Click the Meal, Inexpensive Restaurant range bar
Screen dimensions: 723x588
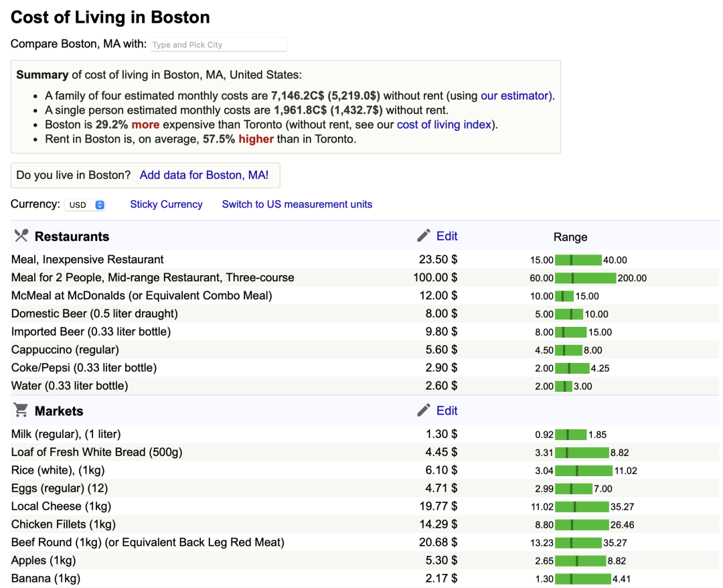578,260
